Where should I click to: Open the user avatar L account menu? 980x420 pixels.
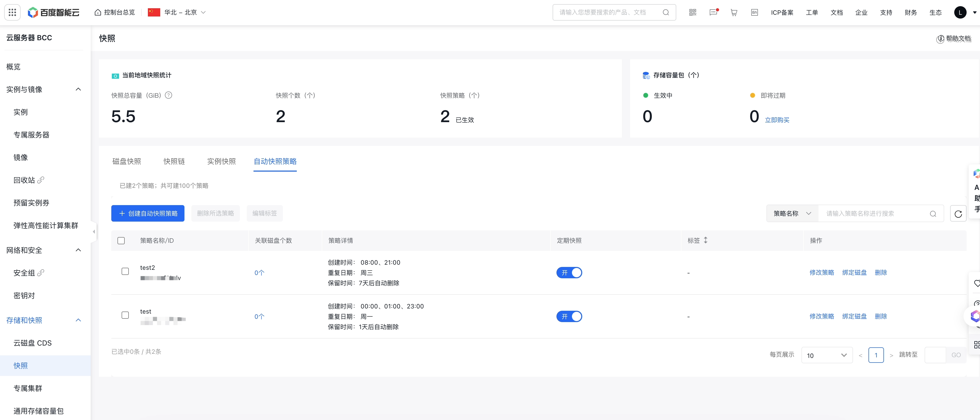click(x=960, y=13)
